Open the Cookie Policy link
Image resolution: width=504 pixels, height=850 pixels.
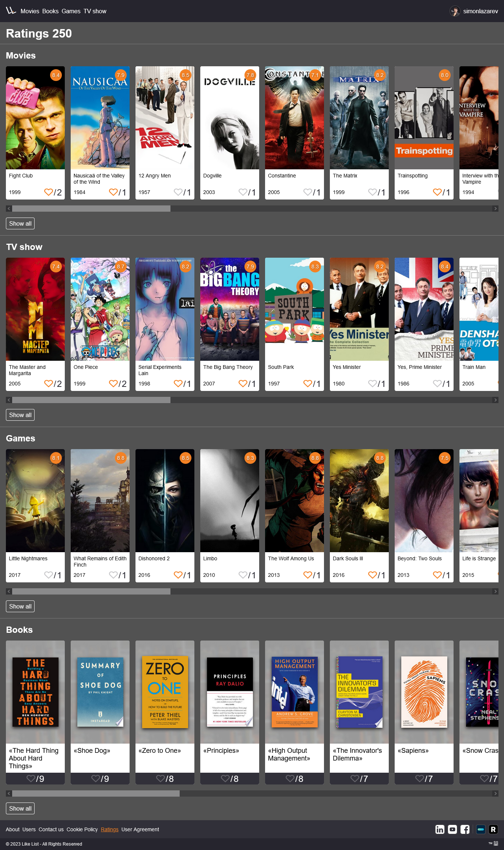pos(82,829)
